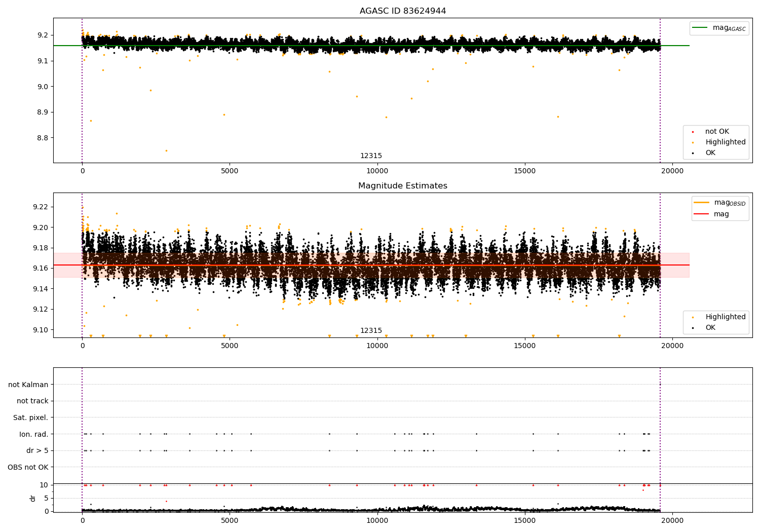The width and height of the screenshot is (760, 532).
Task: Click the '8.9' y-tick on the top plot
Action: 43,112
